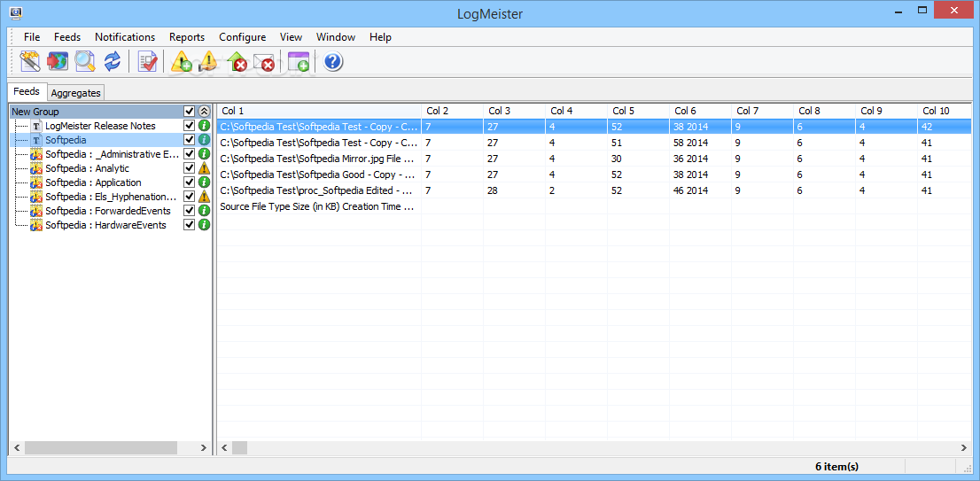Screen dimensions: 980x481
Task: Click the green arrow with red X icon
Action: pyautogui.click(x=237, y=61)
